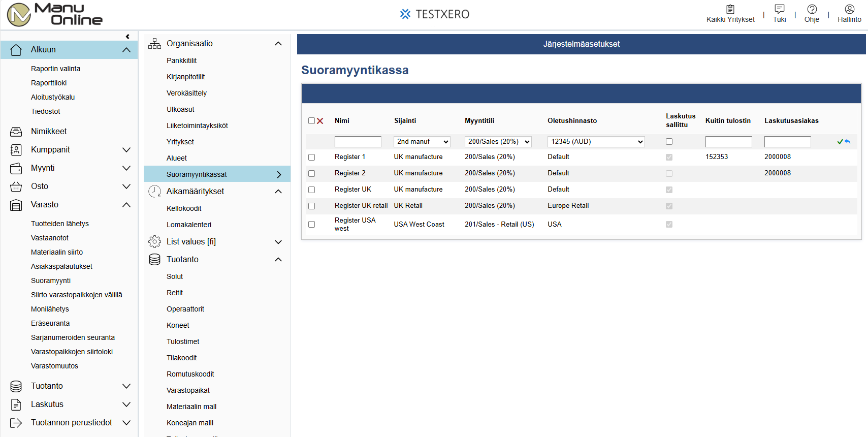Click the Tuotanto database icon in left sidebar

tap(16, 386)
